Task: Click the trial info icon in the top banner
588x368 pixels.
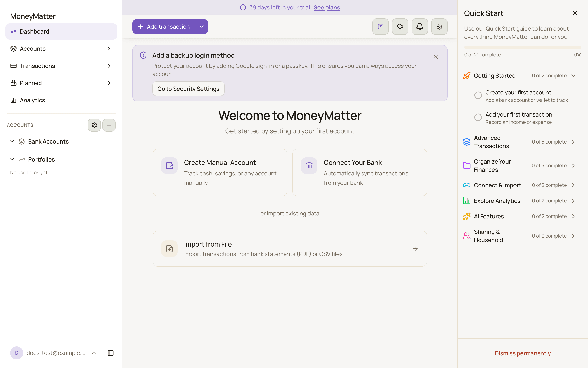Action: click(x=243, y=7)
